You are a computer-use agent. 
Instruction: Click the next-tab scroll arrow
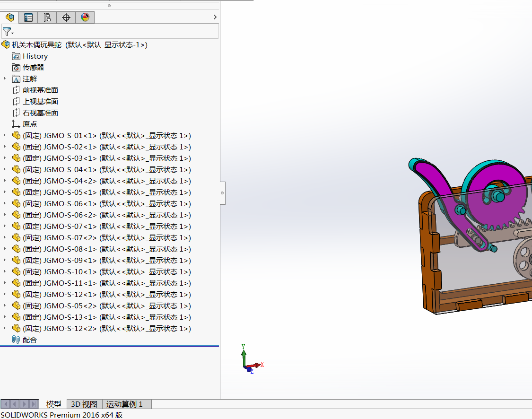24,404
